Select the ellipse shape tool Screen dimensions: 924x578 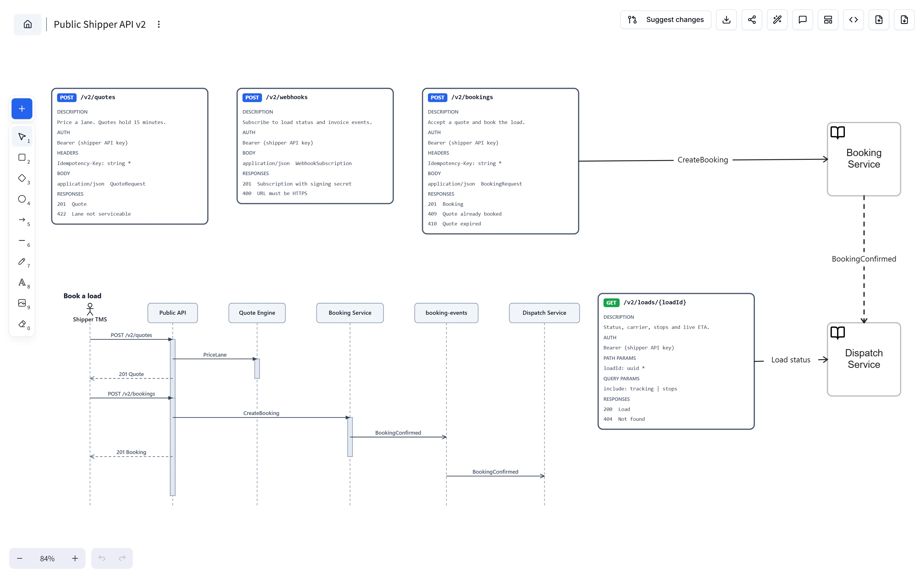tap(22, 199)
